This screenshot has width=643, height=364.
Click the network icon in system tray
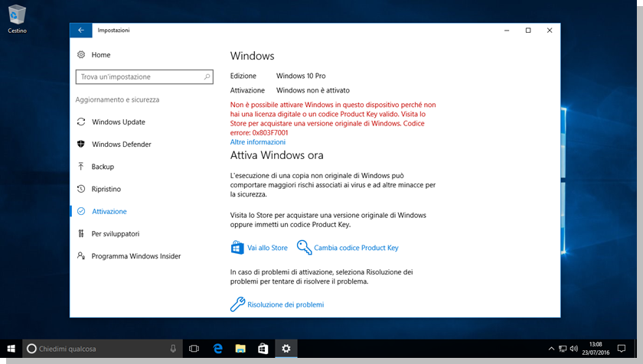[x=563, y=349]
